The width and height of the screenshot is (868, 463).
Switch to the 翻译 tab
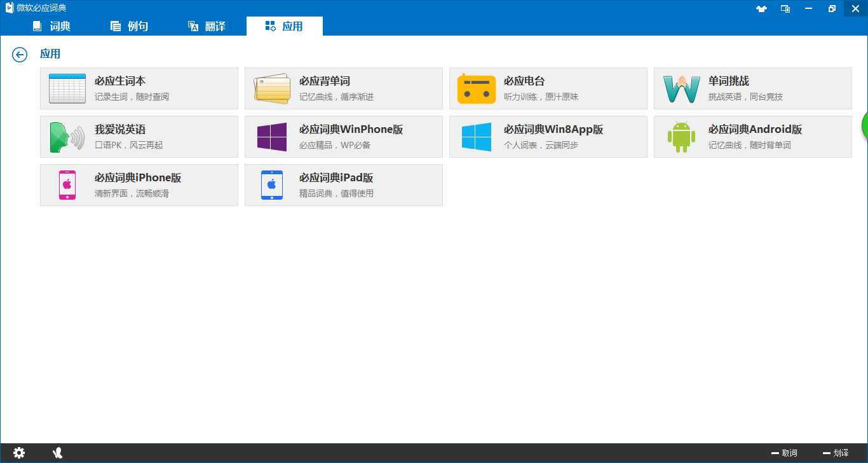tap(207, 26)
